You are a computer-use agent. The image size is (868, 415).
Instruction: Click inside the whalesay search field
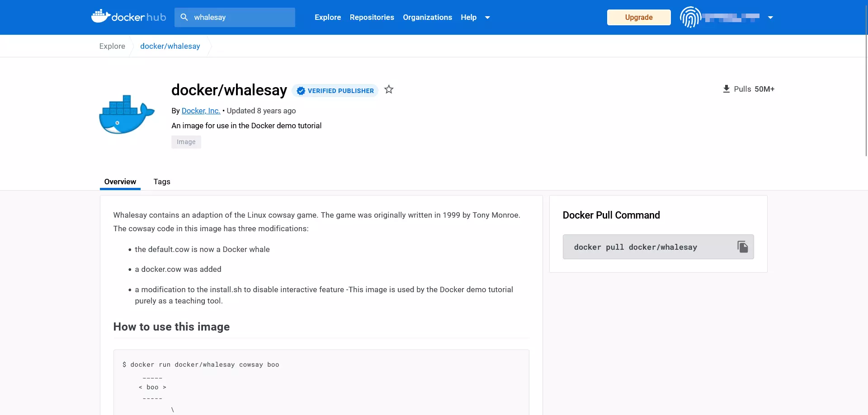click(x=235, y=17)
